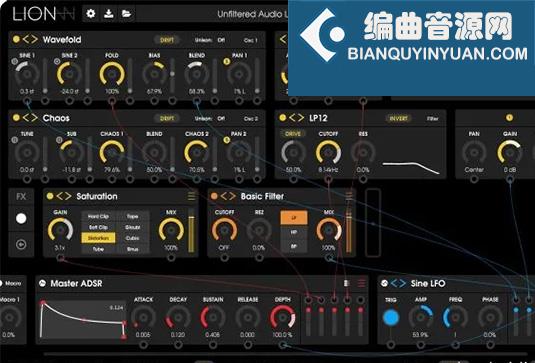Screen dimensions: 535x363
Task: Toggle INVERT on the LP12 filter
Action: pos(399,118)
